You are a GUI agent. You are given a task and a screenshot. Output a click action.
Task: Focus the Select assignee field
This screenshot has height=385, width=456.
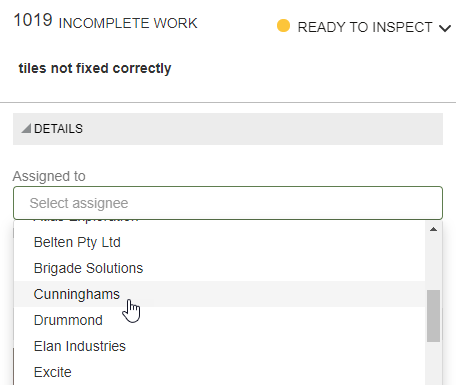[228, 203]
